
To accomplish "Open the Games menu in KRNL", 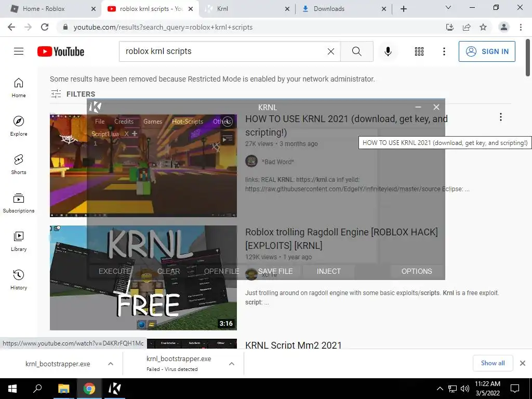I will click(x=153, y=122).
